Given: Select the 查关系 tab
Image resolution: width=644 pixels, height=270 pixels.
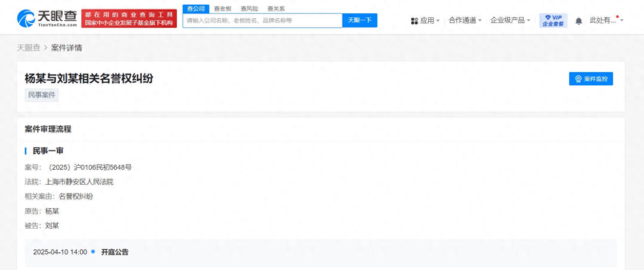Looking at the screenshot, I should 276,9.
